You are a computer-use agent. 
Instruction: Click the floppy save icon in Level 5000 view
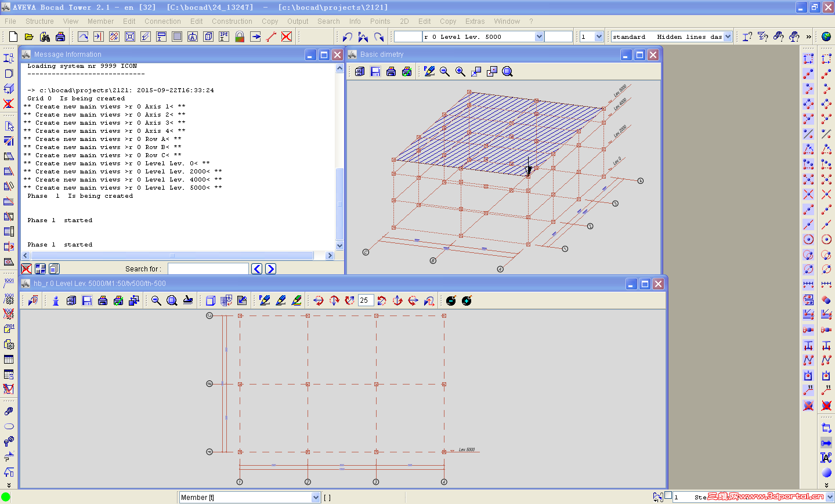(87, 300)
